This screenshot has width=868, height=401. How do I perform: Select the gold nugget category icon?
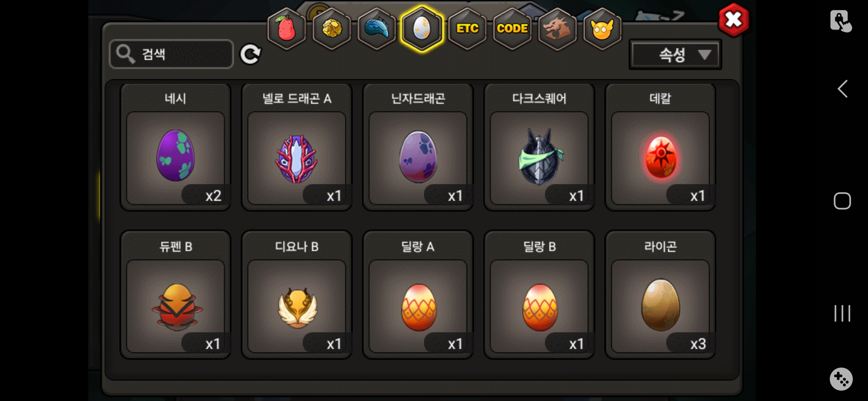pos(332,29)
